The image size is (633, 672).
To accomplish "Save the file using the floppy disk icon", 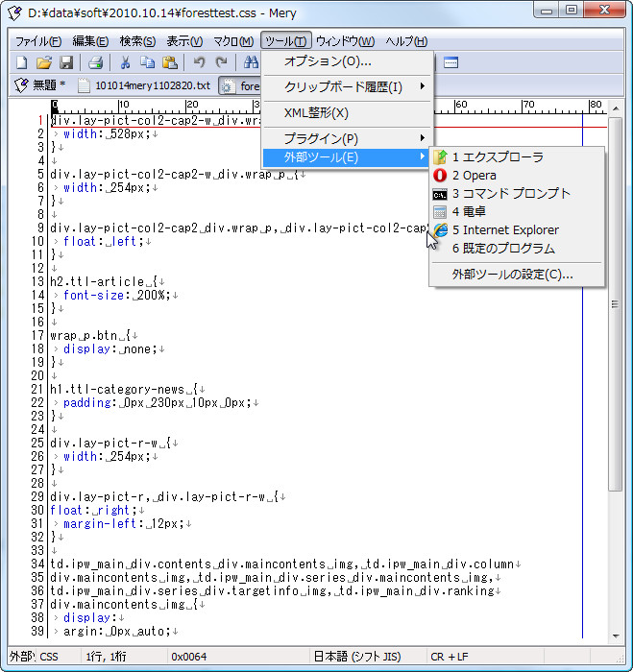I will click(66, 62).
